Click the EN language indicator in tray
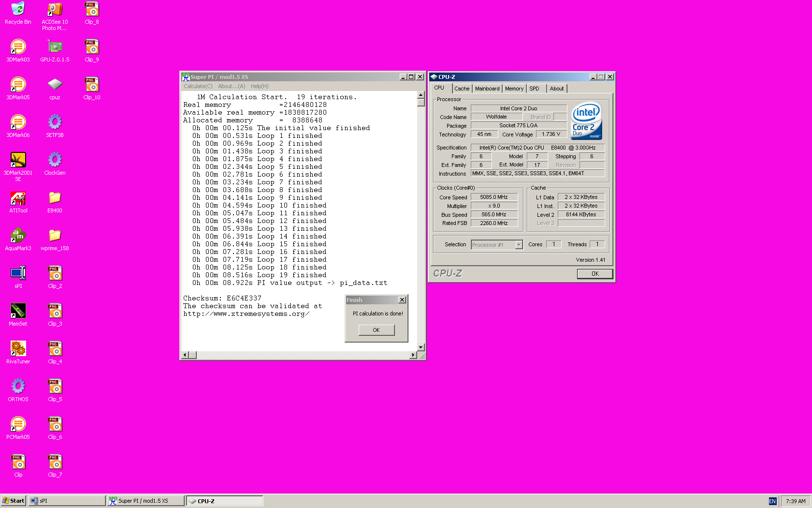Screen dimensions: 812x508 (x=772, y=501)
